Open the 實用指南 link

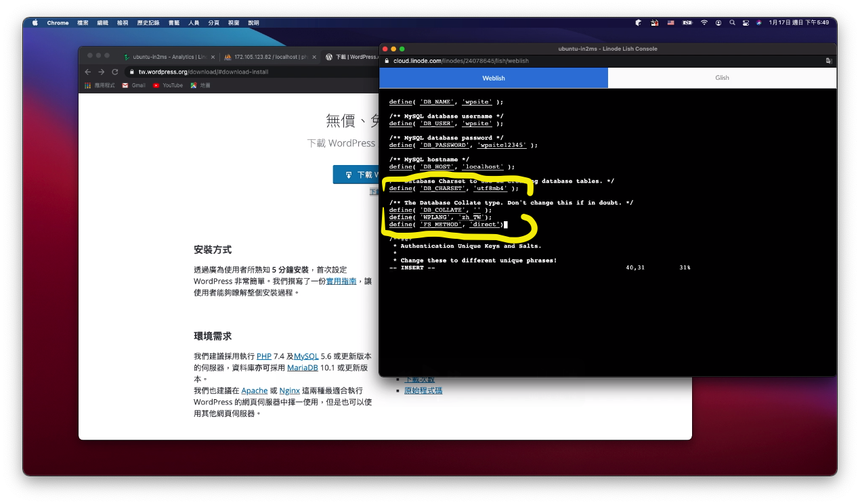(x=341, y=281)
